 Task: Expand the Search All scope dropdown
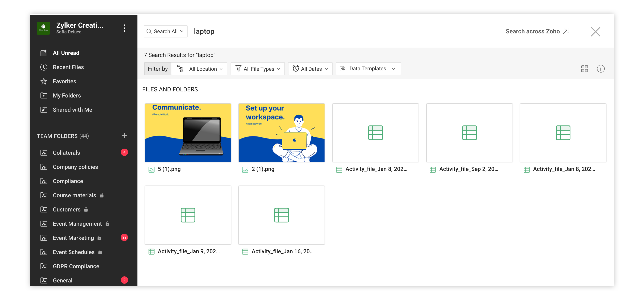pos(165,31)
